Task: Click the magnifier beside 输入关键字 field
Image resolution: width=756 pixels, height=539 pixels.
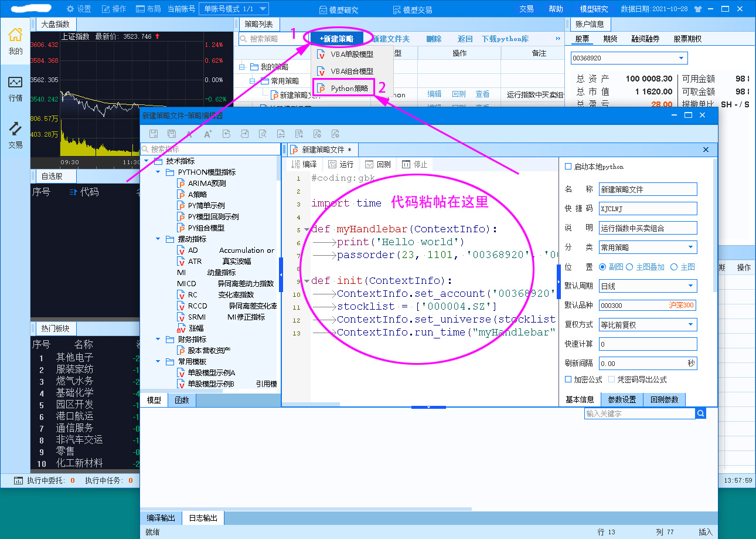Action: 701,413
